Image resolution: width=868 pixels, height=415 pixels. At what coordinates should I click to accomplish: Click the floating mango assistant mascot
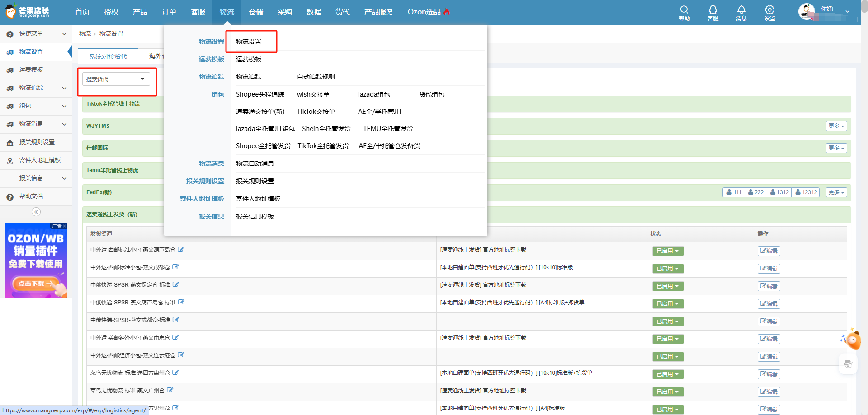click(853, 340)
